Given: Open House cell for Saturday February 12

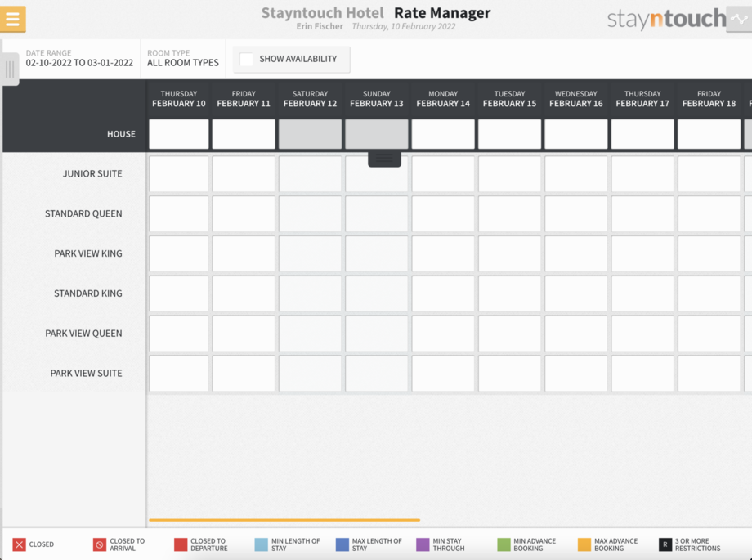Looking at the screenshot, I should (x=311, y=134).
